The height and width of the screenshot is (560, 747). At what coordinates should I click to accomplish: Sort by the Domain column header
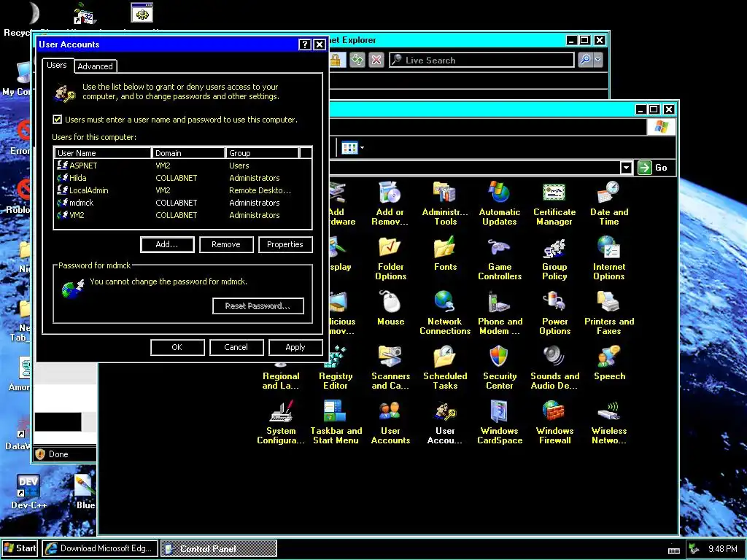[188, 153]
